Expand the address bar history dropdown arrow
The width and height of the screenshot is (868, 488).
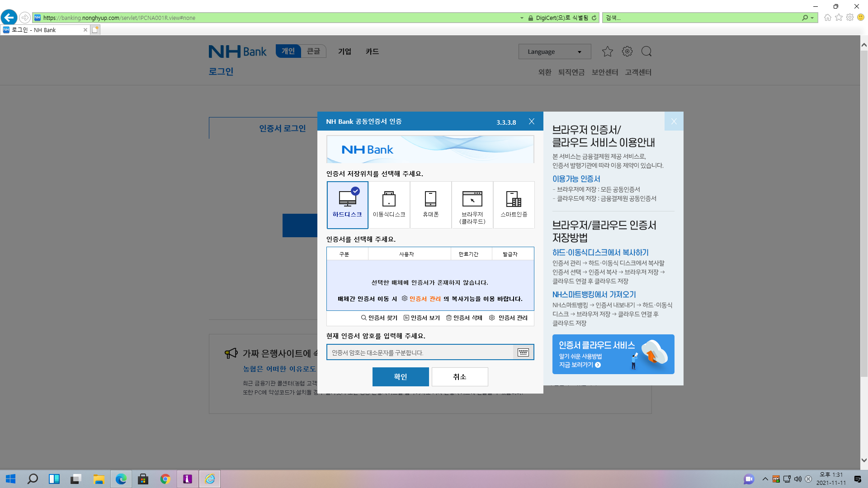522,18
